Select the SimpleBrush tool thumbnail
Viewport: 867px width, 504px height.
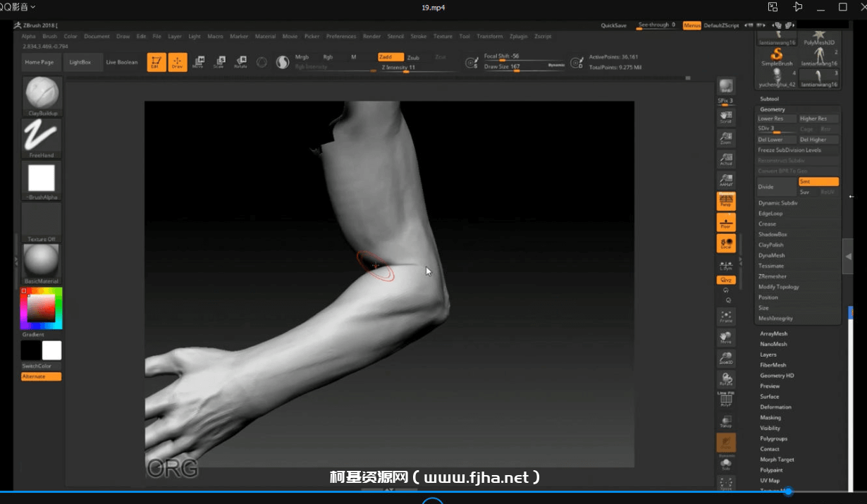pos(777,58)
